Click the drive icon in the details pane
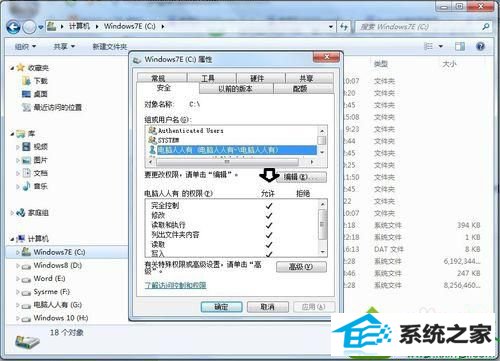The image size is (500, 361). coord(27,342)
